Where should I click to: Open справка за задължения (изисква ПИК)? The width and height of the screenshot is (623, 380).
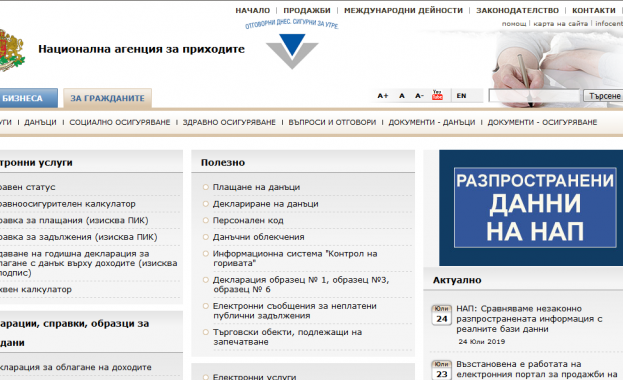coord(79,237)
